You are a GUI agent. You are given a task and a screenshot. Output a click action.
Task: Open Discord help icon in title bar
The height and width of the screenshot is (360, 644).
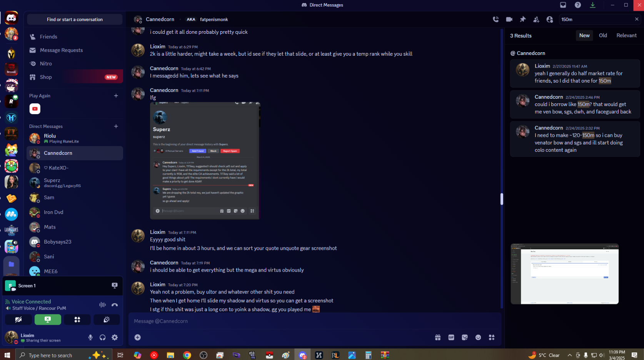(x=578, y=5)
